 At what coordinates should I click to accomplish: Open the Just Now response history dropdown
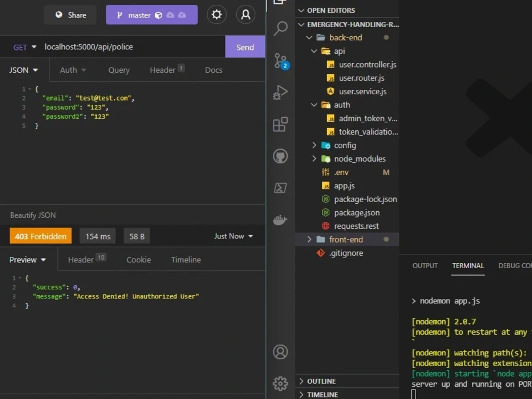coord(234,236)
